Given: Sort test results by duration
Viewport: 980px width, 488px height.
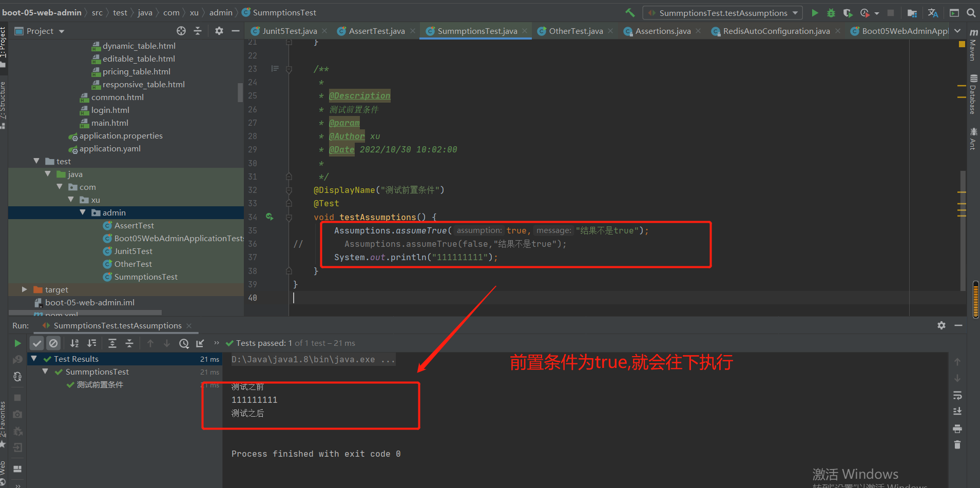Looking at the screenshot, I should (x=91, y=343).
